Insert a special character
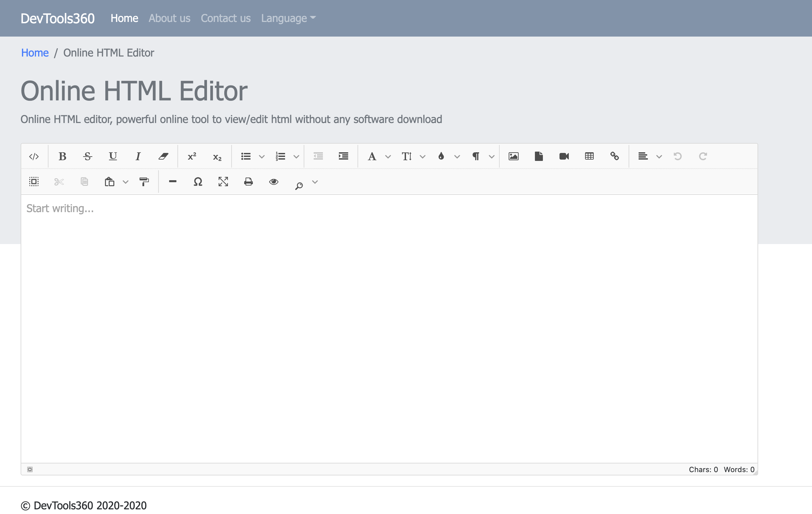812x514 pixels. [x=198, y=182]
